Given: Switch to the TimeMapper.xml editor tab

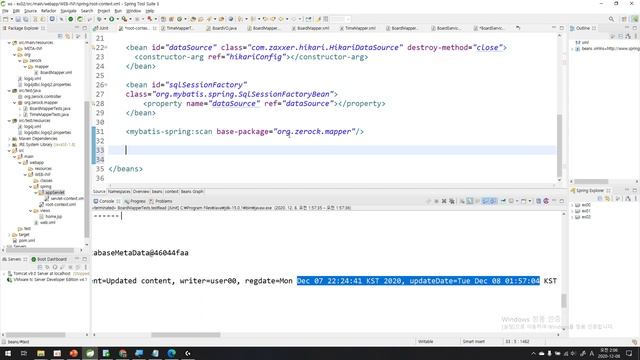Looking at the screenshot, I should click(x=358, y=28).
